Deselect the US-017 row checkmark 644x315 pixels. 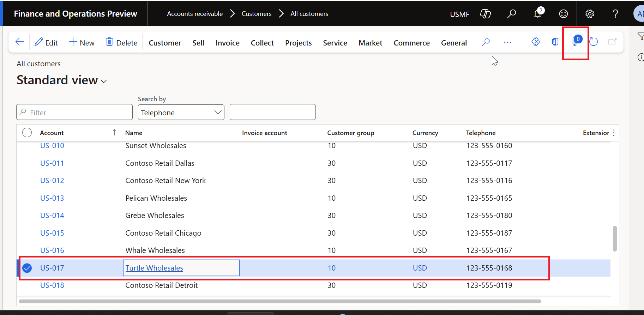(27, 268)
